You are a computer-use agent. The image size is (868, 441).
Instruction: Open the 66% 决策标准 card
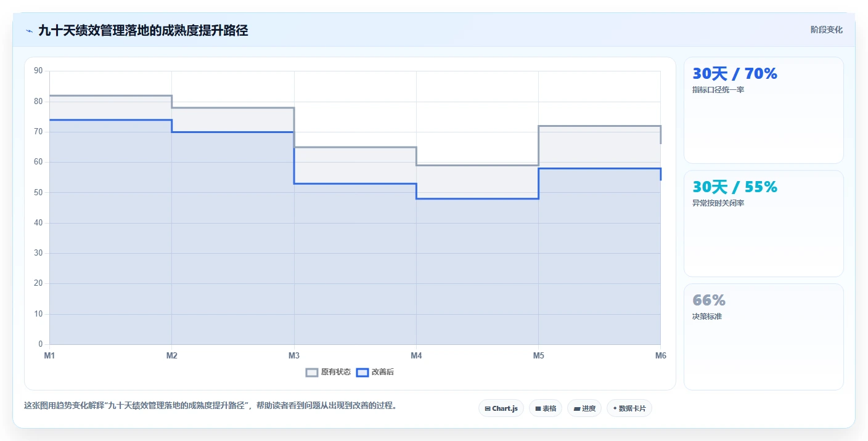click(x=764, y=337)
